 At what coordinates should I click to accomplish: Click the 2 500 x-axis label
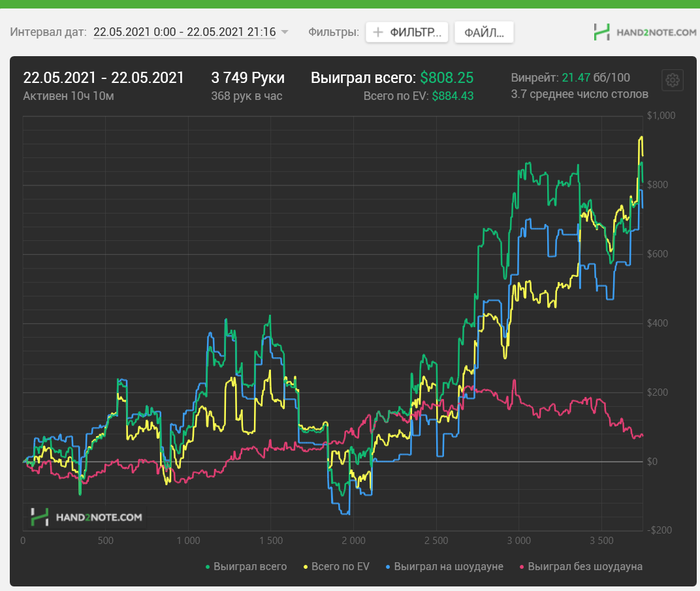coord(436,541)
